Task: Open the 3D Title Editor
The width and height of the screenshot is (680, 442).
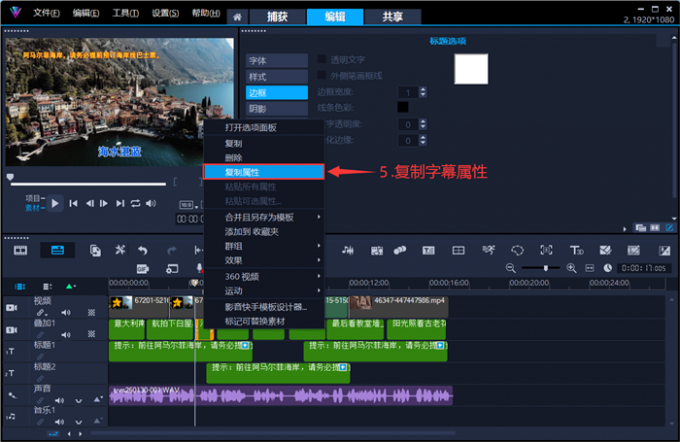Action: click(x=576, y=250)
